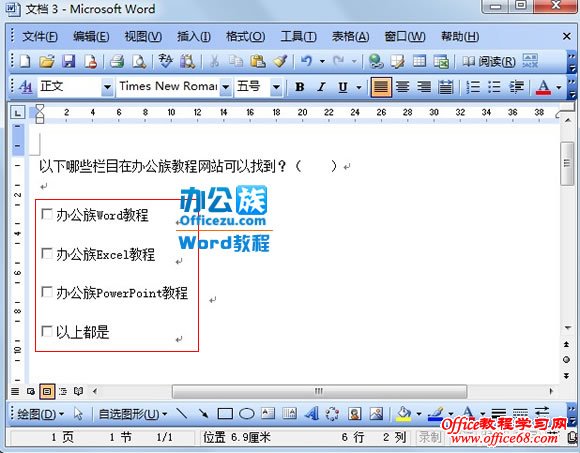Apply numbered list formatting

[473, 87]
